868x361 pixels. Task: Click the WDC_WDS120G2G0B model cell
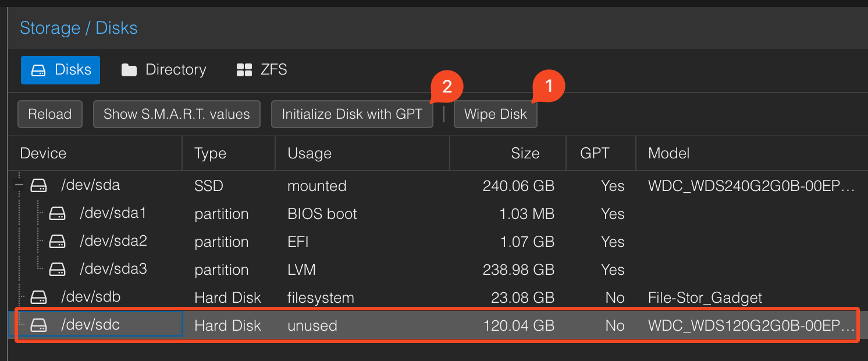[752, 326]
